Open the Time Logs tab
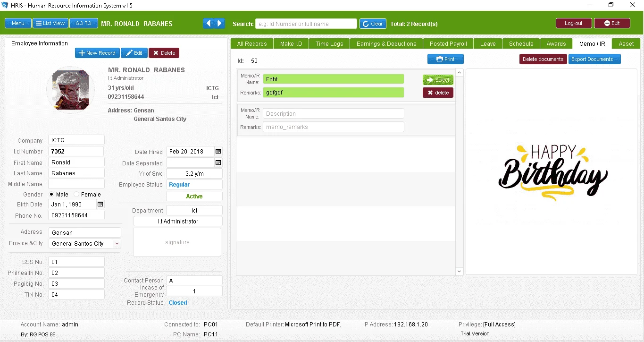 pos(329,43)
